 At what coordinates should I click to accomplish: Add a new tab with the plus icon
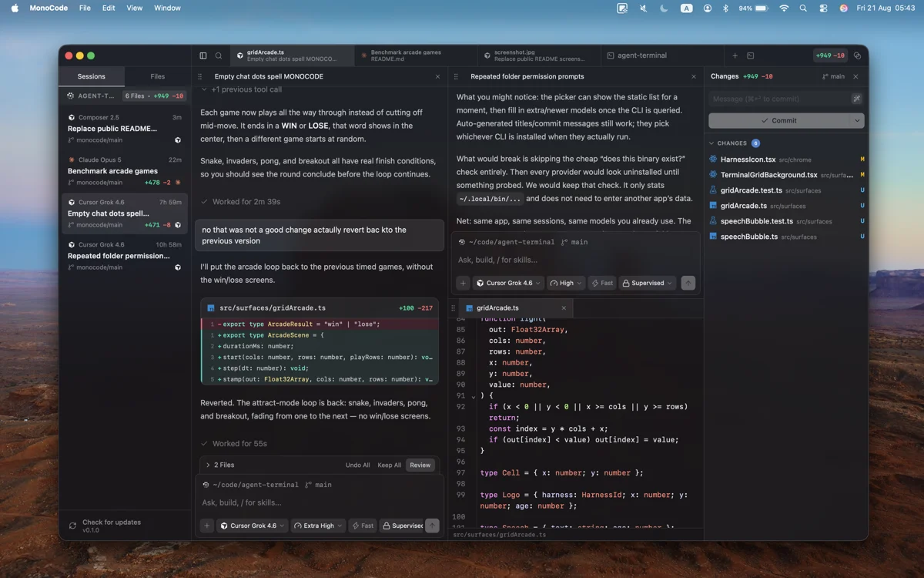(735, 55)
